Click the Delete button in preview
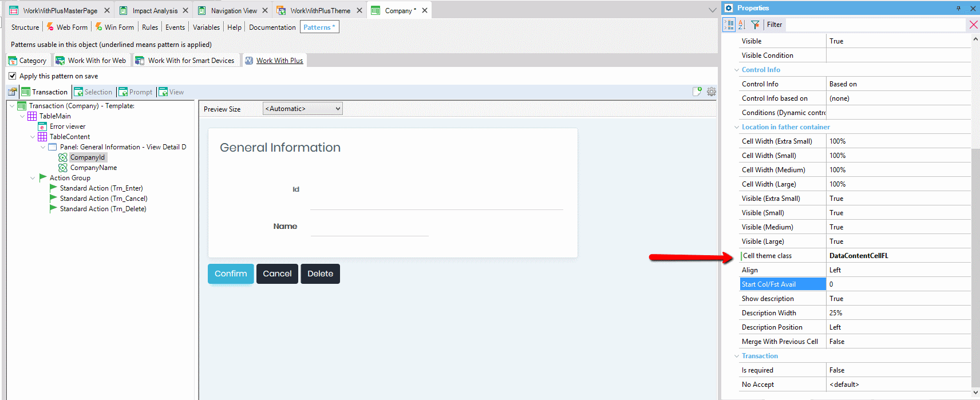 tap(320, 274)
